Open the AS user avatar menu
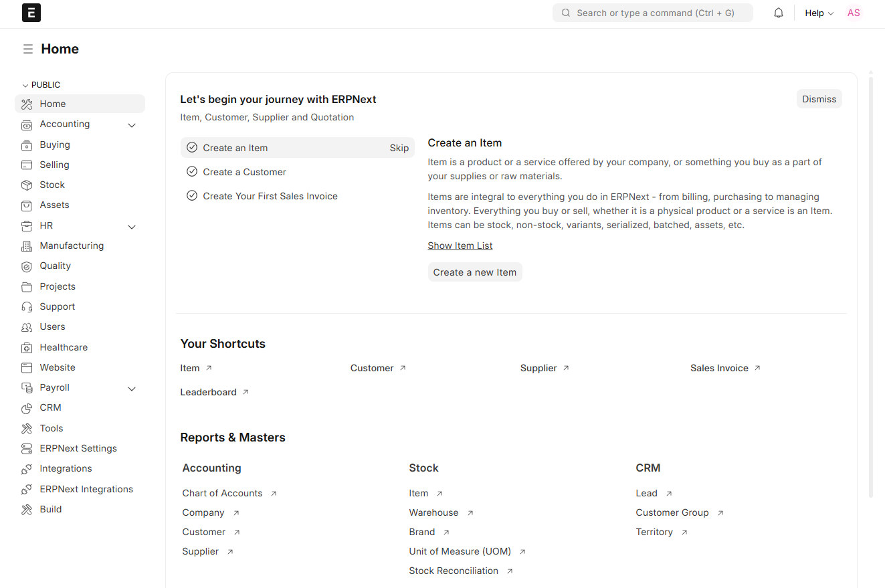The width and height of the screenshot is (885, 588). point(854,13)
